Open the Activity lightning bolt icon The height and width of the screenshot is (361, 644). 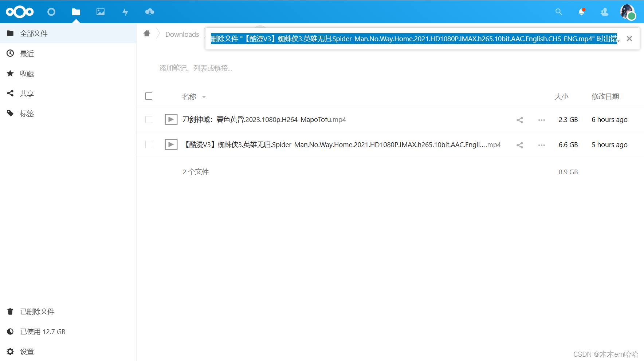click(125, 12)
